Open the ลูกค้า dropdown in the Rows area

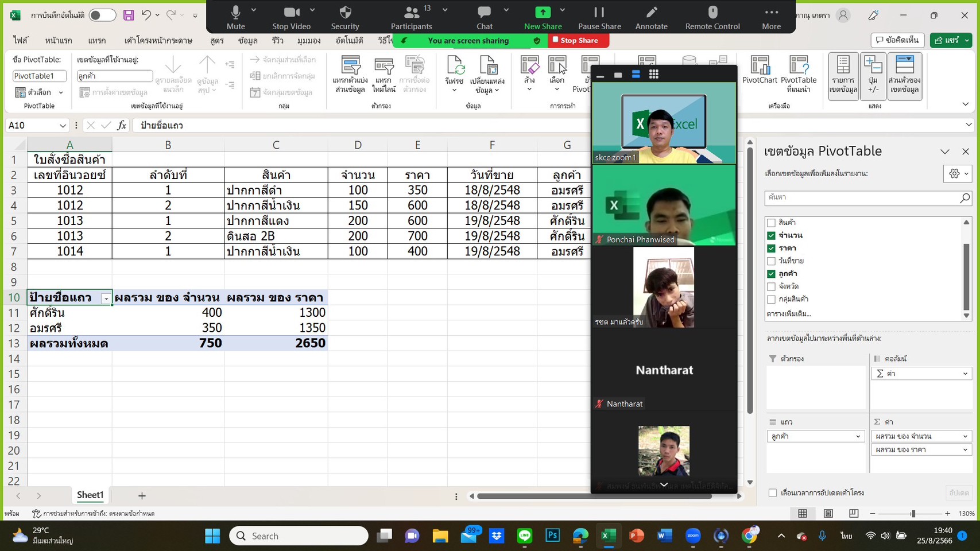(x=858, y=437)
